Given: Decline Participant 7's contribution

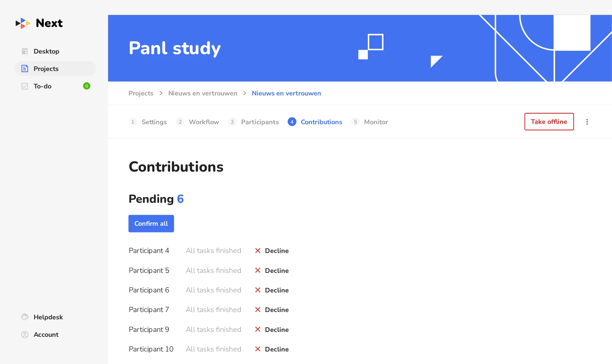Looking at the screenshot, I should coord(272,310).
